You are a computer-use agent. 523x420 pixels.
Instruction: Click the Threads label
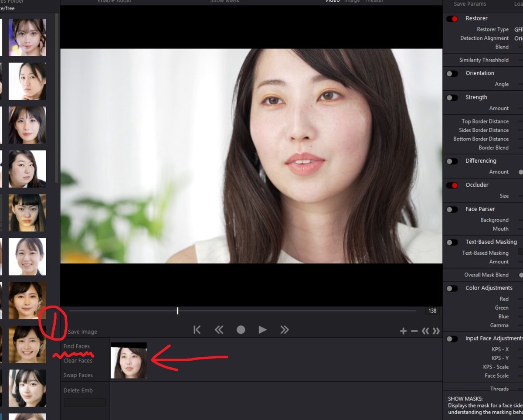tap(499, 389)
